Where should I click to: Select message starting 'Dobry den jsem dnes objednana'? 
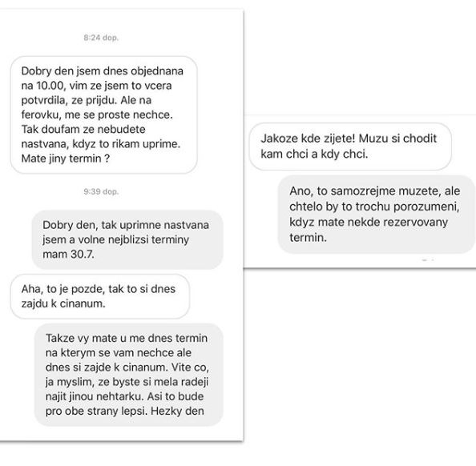pyautogui.click(x=104, y=114)
